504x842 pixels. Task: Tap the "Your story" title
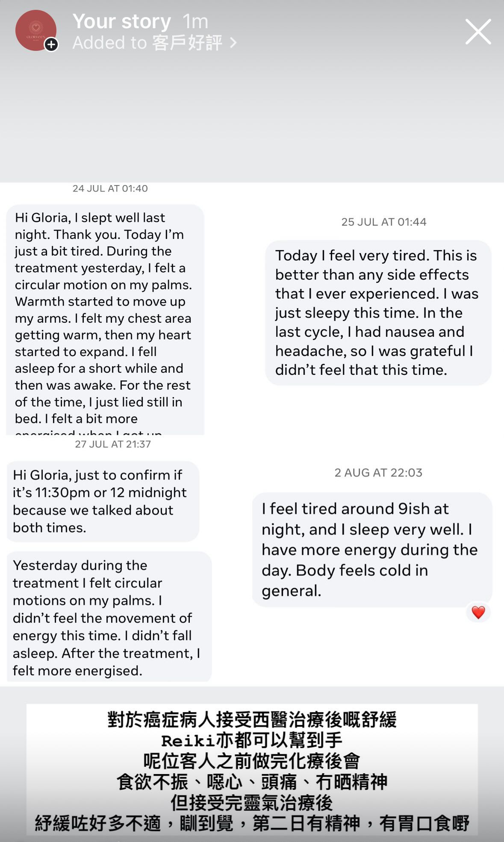[x=122, y=21]
